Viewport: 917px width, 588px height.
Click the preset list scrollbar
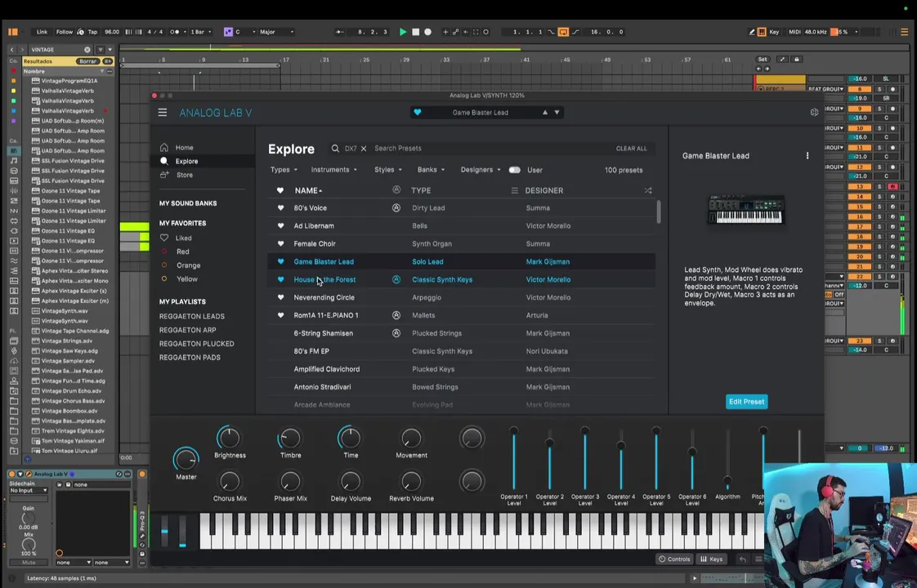click(659, 212)
